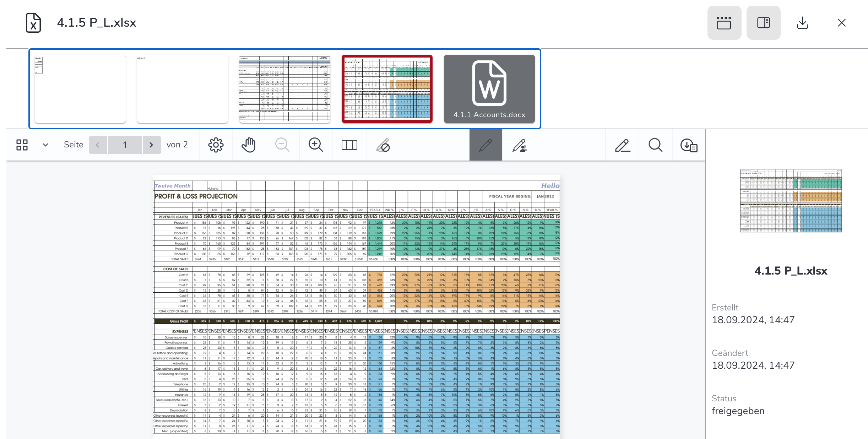
Task: Select the Cashflow spreadsheet thumbnail
Action: [x=284, y=89]
